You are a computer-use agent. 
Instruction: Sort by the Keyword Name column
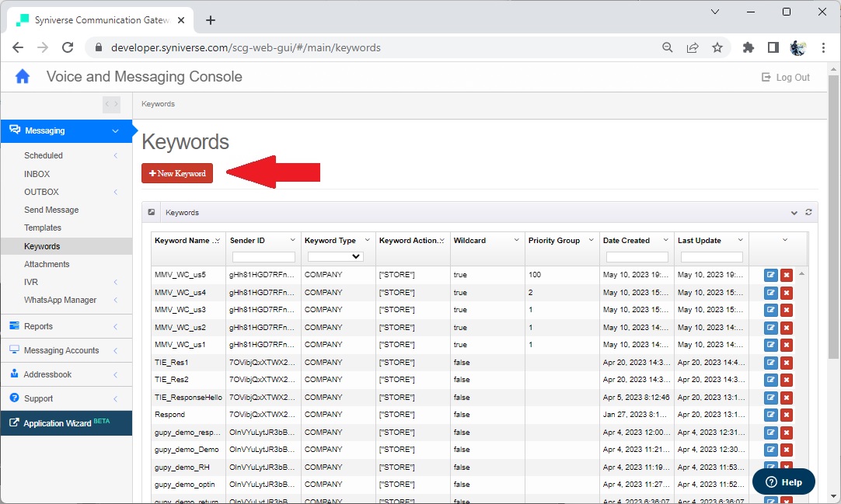coord(182,241)
